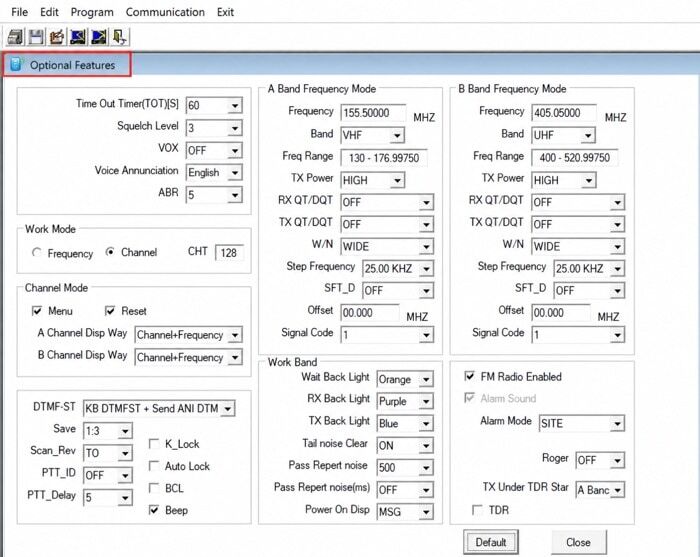
Task: Click the Edit channel notebook toolbar icon
Action: coord(57,37)
